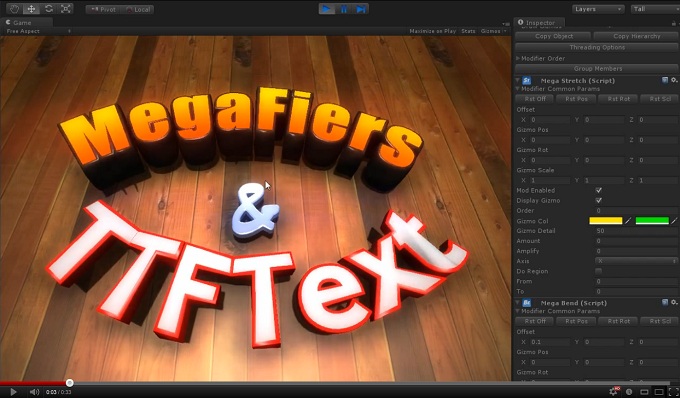Open the Tall layout dropdown
The image size is (680, 398).
[x=655, y=9]
